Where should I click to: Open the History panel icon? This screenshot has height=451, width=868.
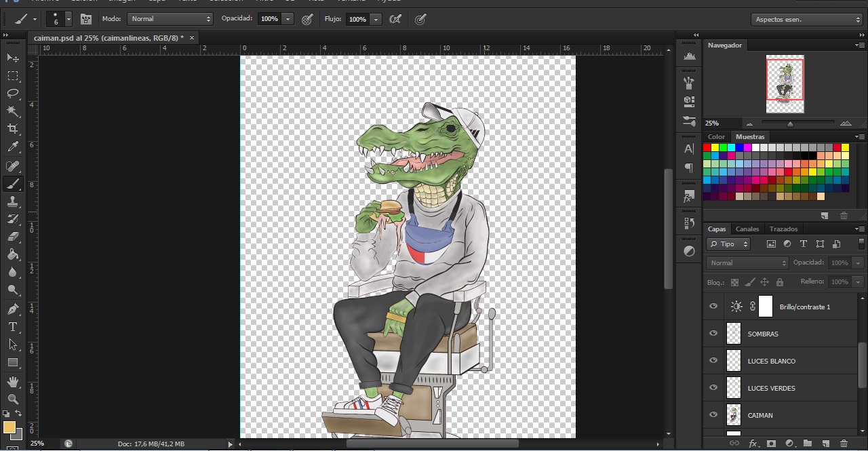[x=689, y=222]
